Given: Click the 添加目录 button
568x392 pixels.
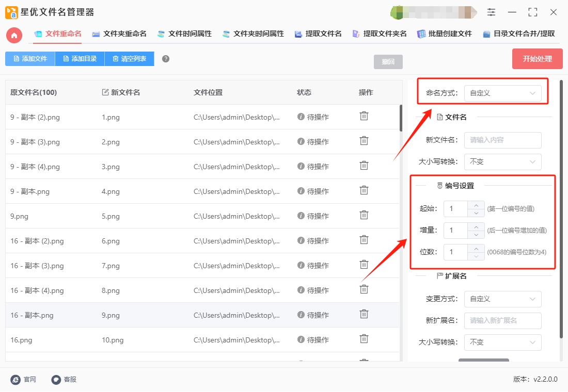Looking at the screenshot, I should tap(80, 59).
